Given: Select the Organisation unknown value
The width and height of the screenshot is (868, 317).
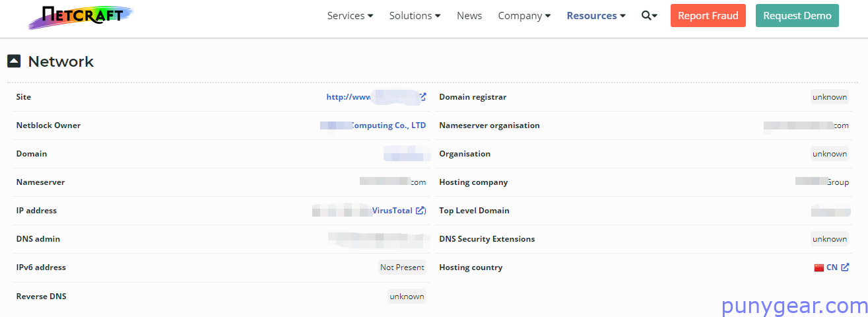Looking at the screenshot, I should tap(830, 154).
